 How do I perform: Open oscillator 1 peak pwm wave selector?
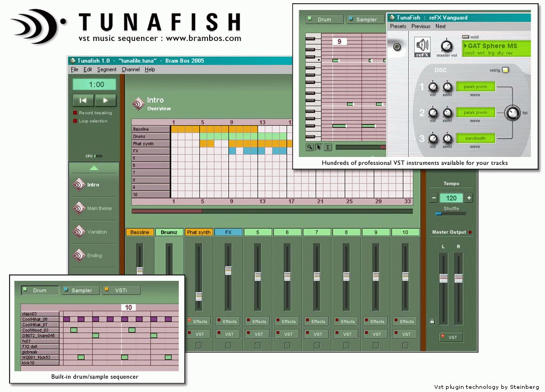click(x=475, y=87)
